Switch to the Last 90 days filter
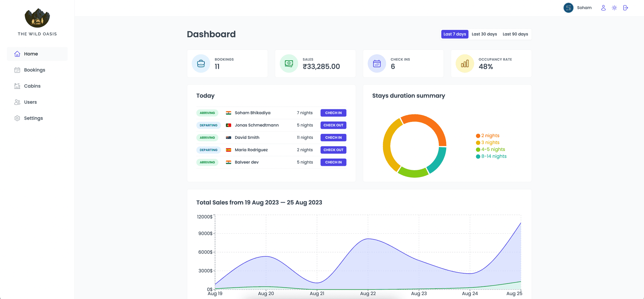The width and height of the screenshot is (644, 299). click(x=515, y=34)
